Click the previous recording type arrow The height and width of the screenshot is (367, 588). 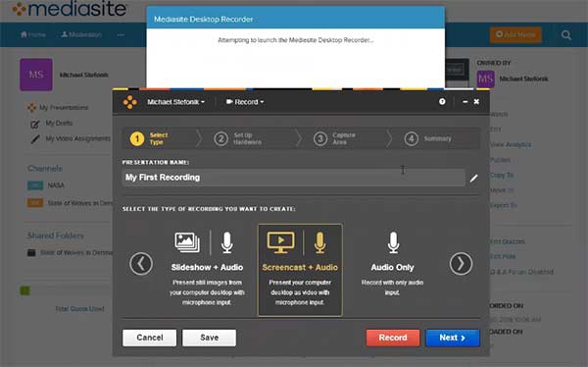coord(141,264)
